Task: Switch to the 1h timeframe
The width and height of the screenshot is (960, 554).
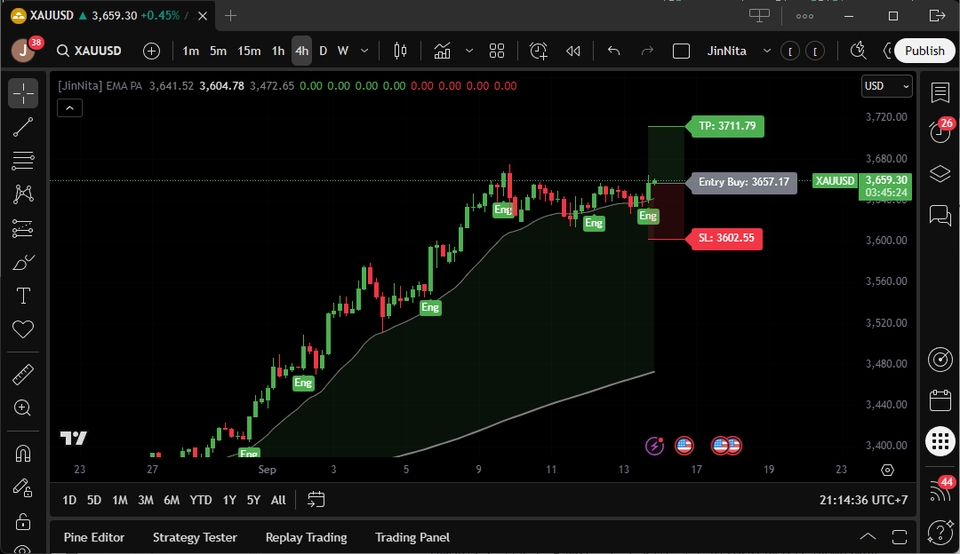Action: click(278, 51)
